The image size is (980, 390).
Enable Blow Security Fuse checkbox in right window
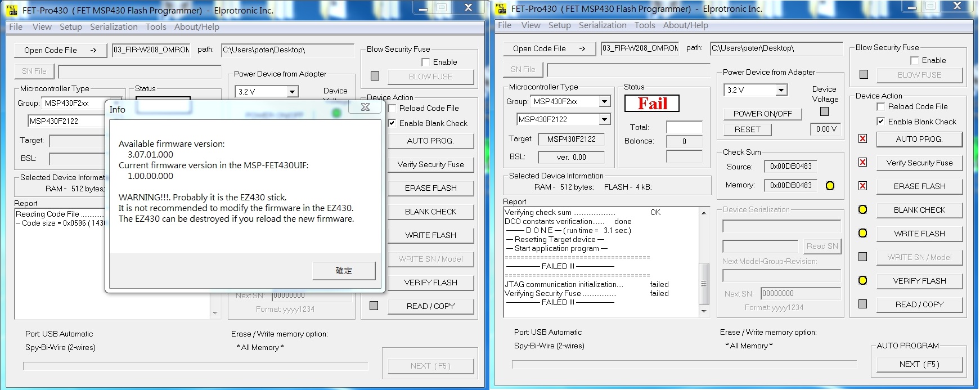click(914, 60)
